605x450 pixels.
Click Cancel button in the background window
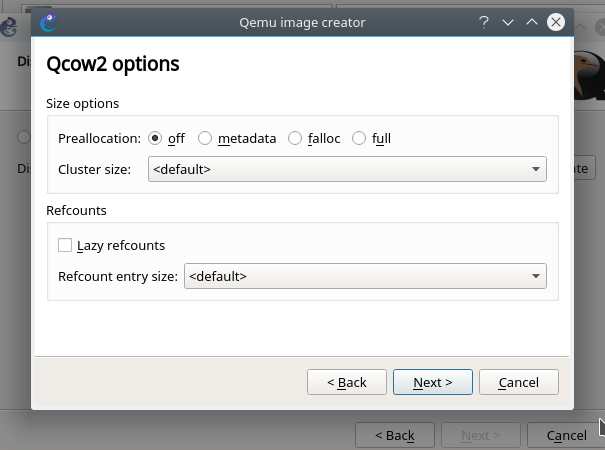pos(566,435)
